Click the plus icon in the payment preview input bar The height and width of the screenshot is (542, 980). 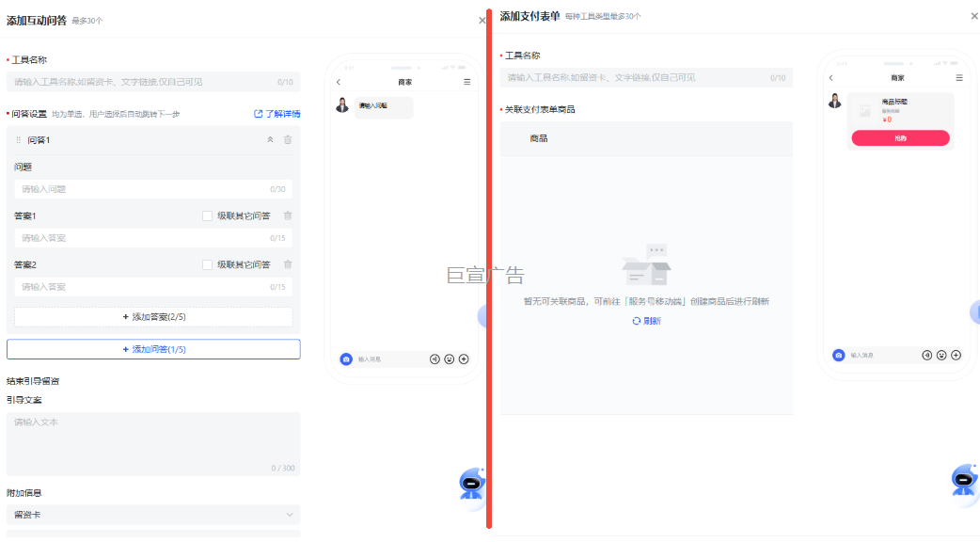[956, 355]
